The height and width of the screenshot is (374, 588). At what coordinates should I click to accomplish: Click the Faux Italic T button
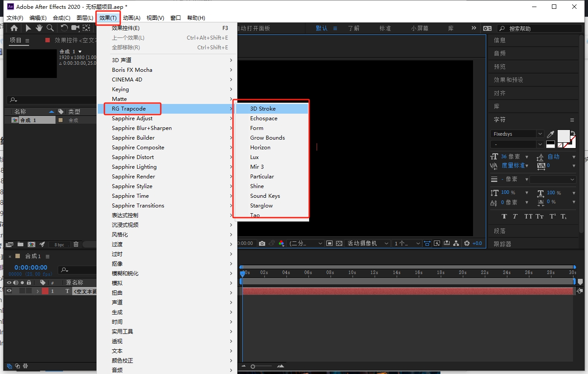[x=515, y=216]
